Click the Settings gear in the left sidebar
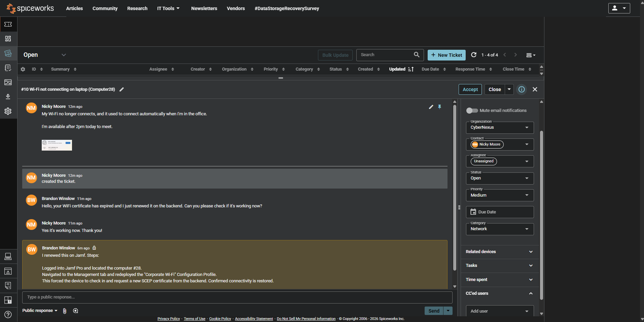This screenshot has height=322, width=644. tap(8, 111)
